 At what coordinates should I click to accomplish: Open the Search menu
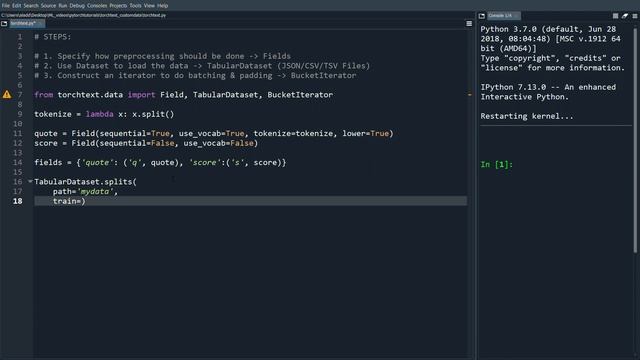[31, 6]
